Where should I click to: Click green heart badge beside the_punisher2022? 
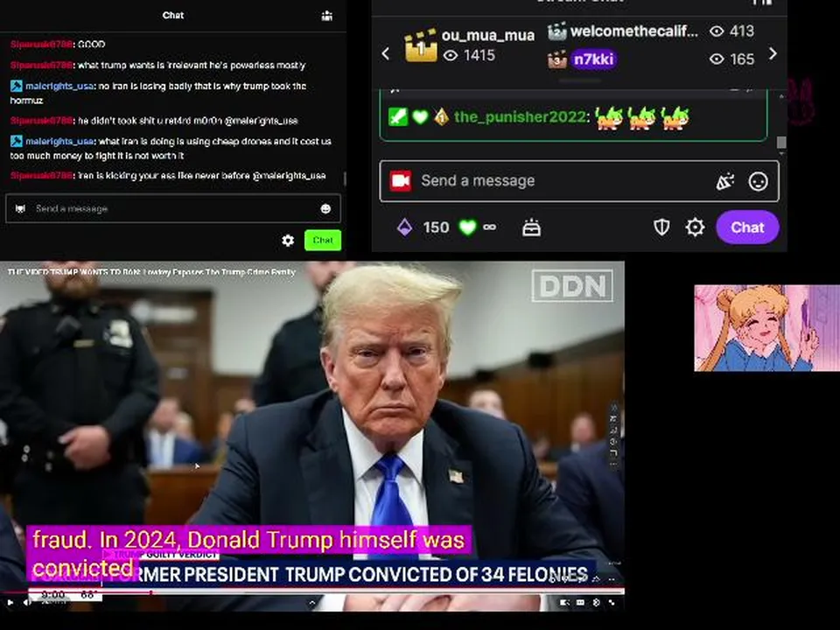(x=420, y=116)
